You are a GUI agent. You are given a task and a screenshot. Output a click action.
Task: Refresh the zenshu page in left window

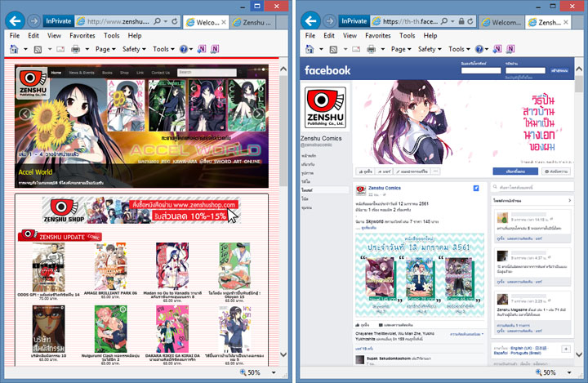tap(175, 21)
